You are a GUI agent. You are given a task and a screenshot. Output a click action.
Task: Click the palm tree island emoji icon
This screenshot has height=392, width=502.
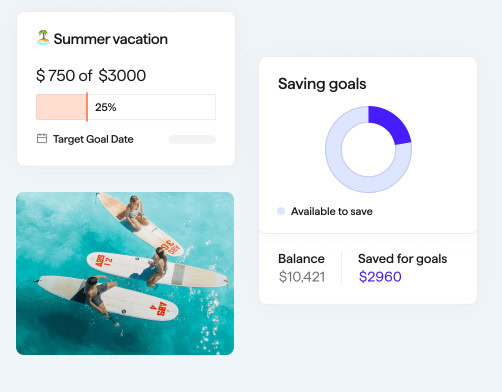coord(43,37)
